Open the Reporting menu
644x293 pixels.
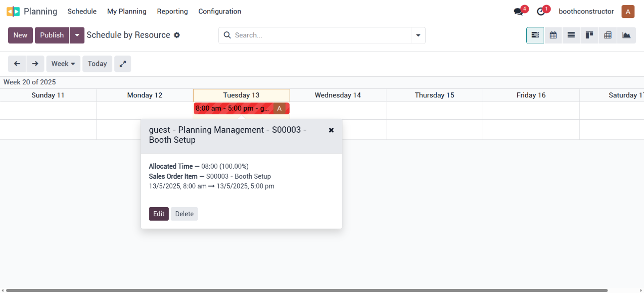click(172, 11)
